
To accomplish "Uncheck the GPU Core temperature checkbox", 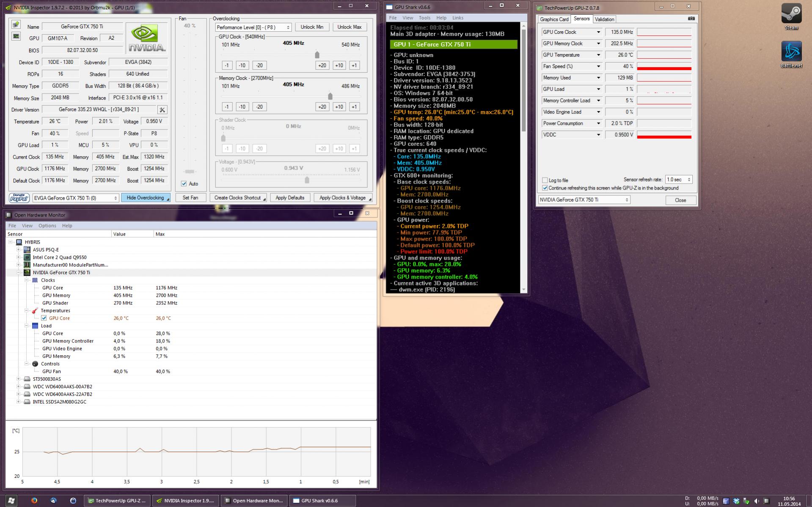I will (44, 318).
